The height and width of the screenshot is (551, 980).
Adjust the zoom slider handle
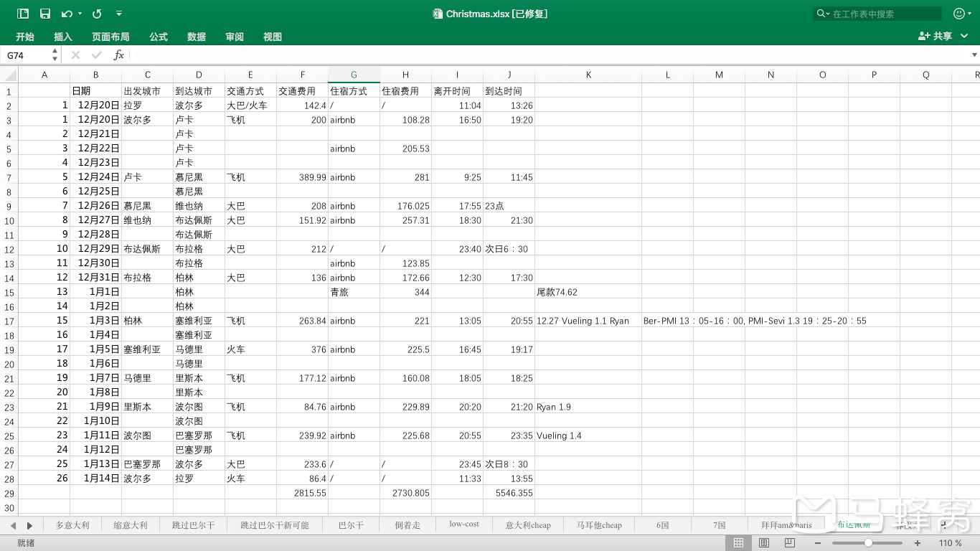[870, 543]
